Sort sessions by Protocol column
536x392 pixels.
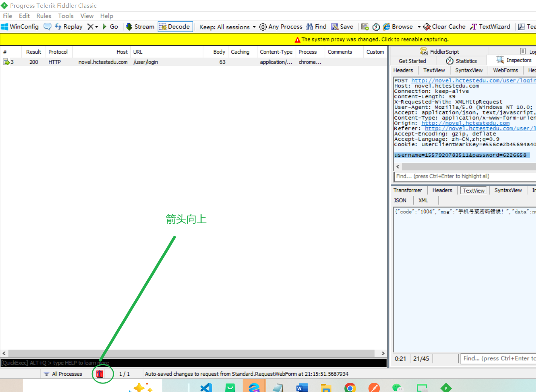point(58,52)
